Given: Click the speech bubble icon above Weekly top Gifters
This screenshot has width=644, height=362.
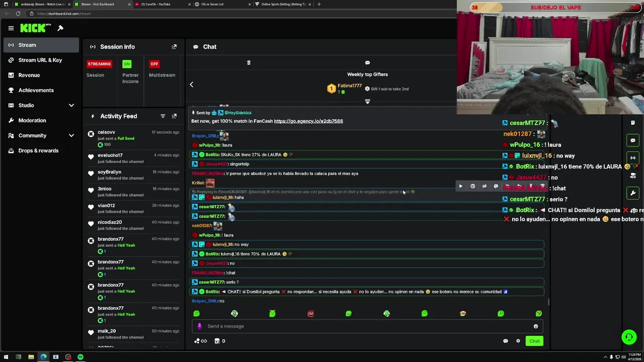Looking at the screenshot, I should pyautogui.click(x=367, y=63).
